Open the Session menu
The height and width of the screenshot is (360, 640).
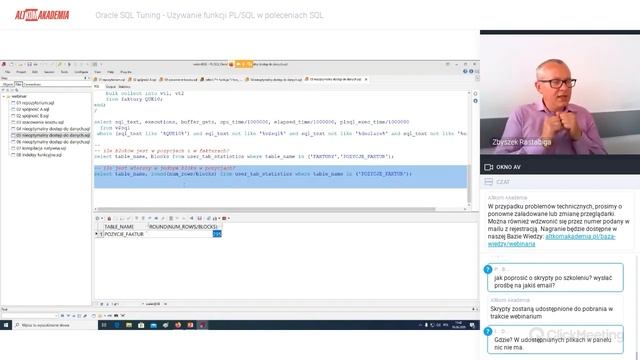(x=49, y=72)
